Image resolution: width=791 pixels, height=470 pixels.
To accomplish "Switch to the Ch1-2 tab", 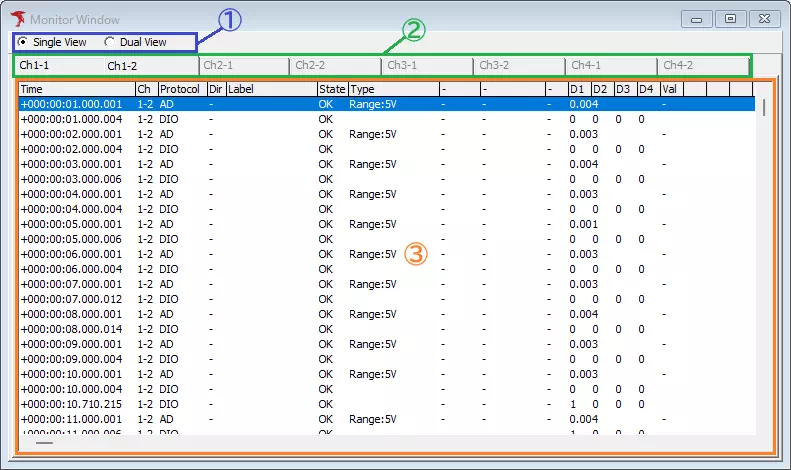I will tap(122, 66).
